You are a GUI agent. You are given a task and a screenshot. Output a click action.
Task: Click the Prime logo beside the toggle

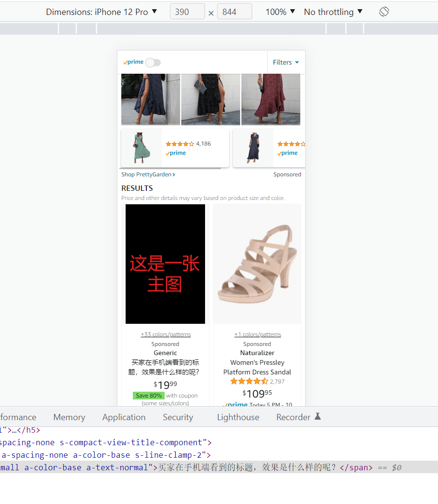[133, 62]
